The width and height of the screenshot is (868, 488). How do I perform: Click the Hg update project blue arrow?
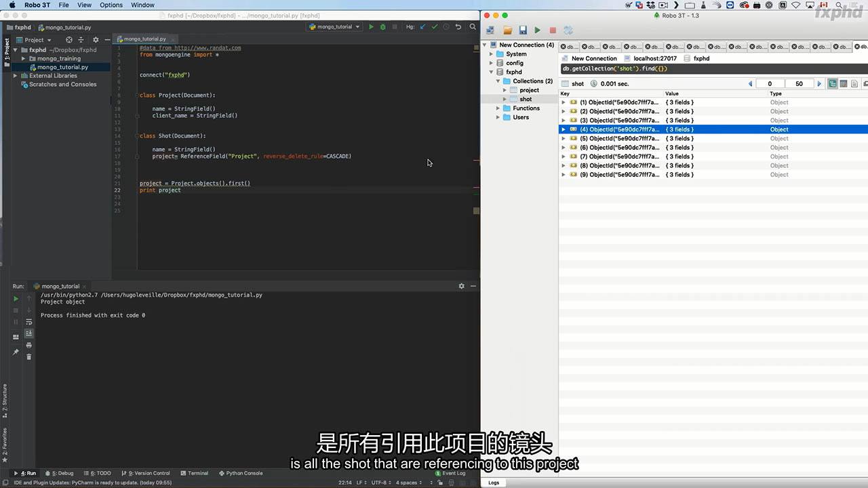[423, 27]
